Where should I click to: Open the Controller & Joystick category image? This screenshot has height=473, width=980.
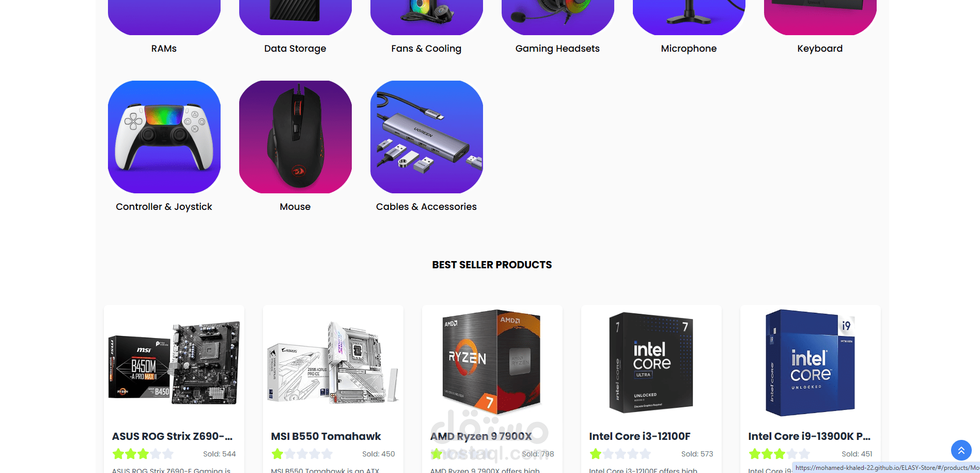pos(164,137)
